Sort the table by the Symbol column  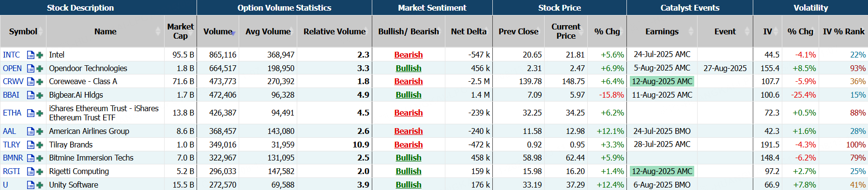point(23,31)
